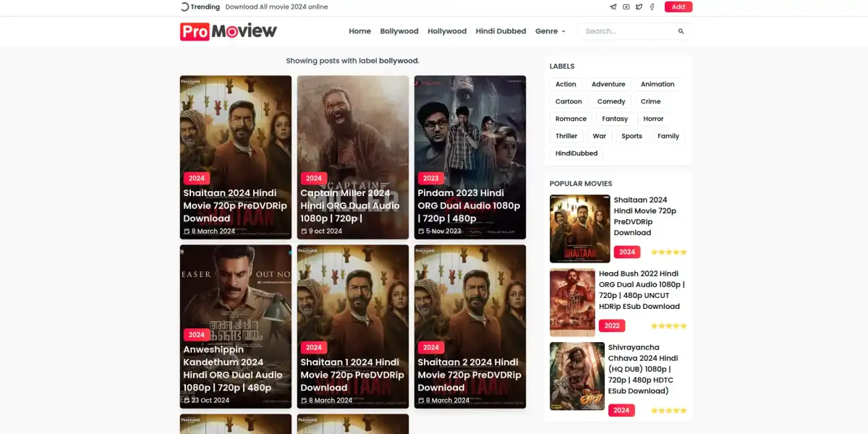
Task: Open the Shivrayancha Chhava popular movie thumbnail
Action: click(577, 376)
